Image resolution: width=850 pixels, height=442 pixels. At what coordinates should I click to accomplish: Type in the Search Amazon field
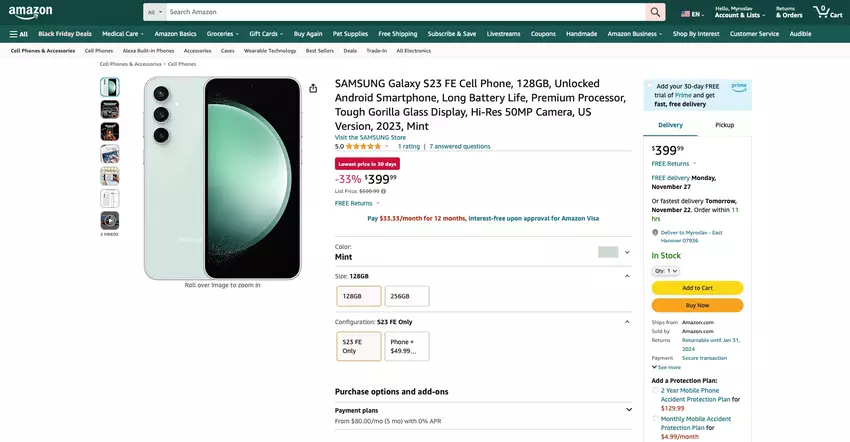tap(400, 12)
